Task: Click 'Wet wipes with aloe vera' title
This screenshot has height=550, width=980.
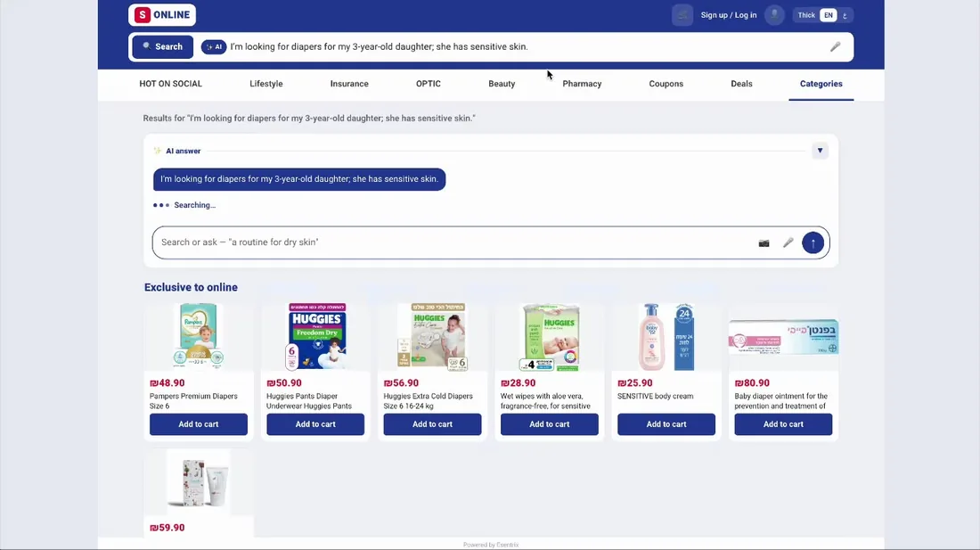Action: point(545,401)
